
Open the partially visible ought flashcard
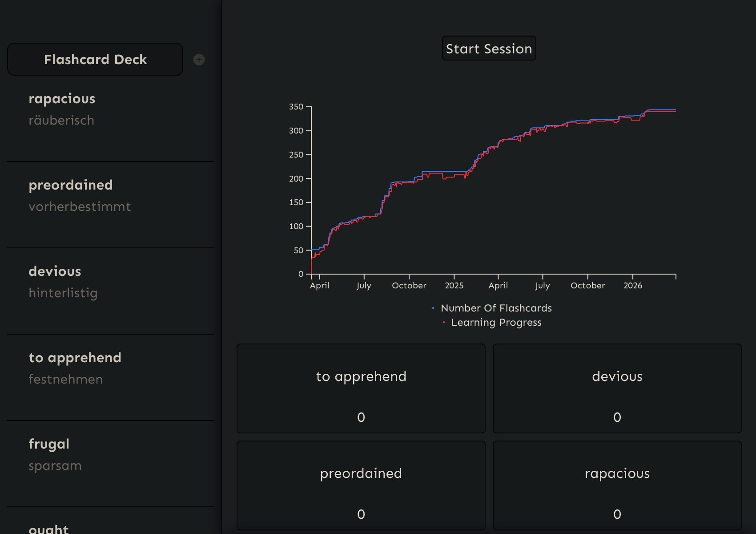pos(111,521)
